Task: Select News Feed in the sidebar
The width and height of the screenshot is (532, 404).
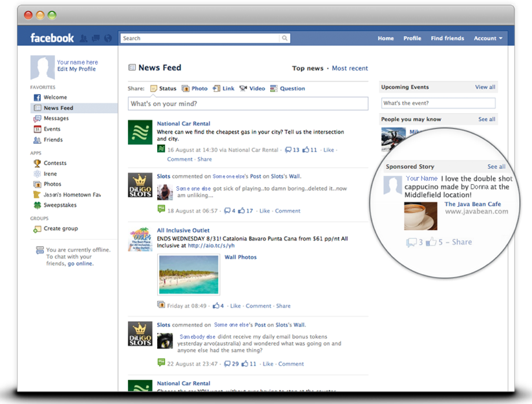Action: pyautogui.click(x=74, y=108)
